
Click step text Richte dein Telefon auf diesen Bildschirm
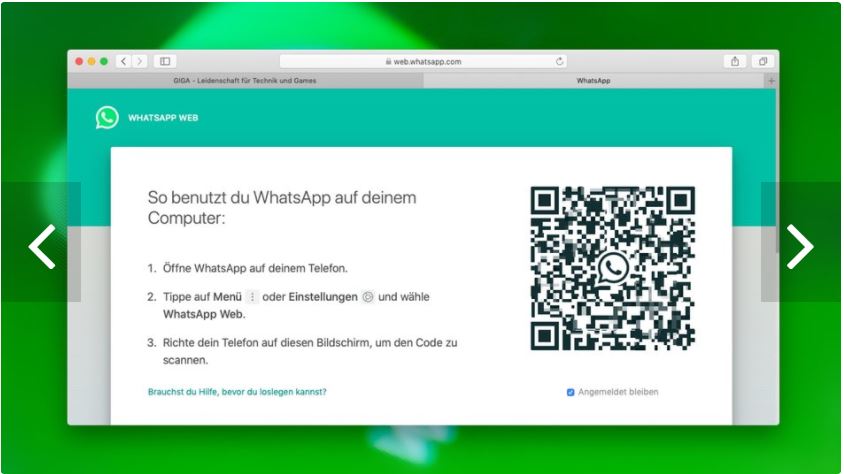(x=310, y=351)
